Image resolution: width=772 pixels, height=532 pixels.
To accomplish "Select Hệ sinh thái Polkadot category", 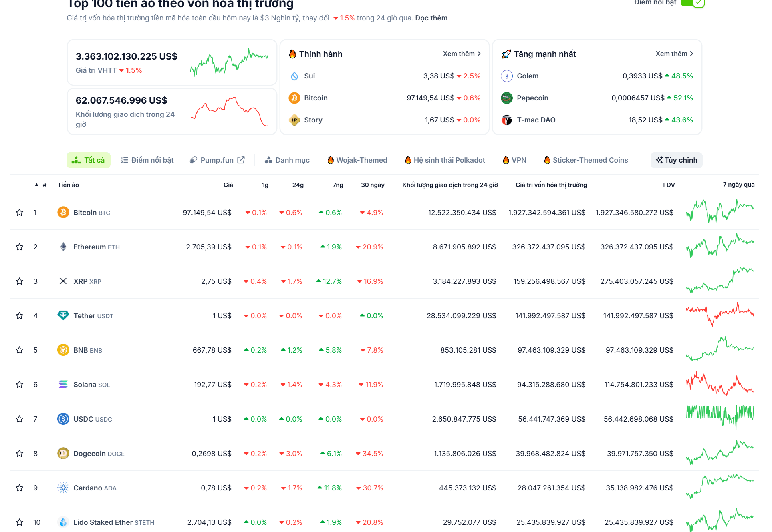I will coord(445,160).
